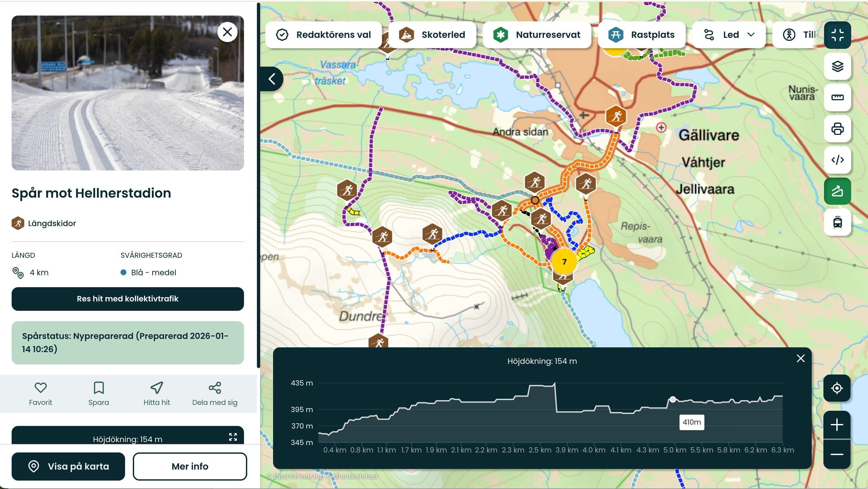868x489 pixels.
Task: Click Visa på karta button
Action: (69, 466)
